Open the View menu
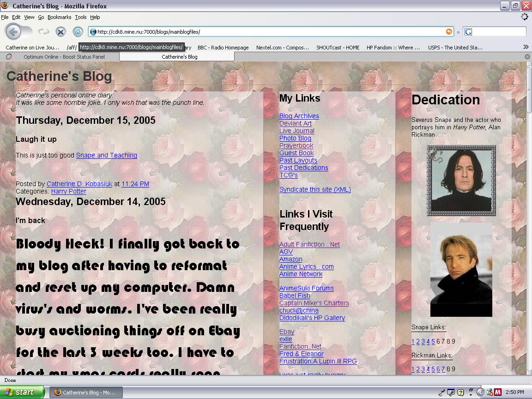The height and width of the screenshot is (399, 532). click(x=29, y=17)
